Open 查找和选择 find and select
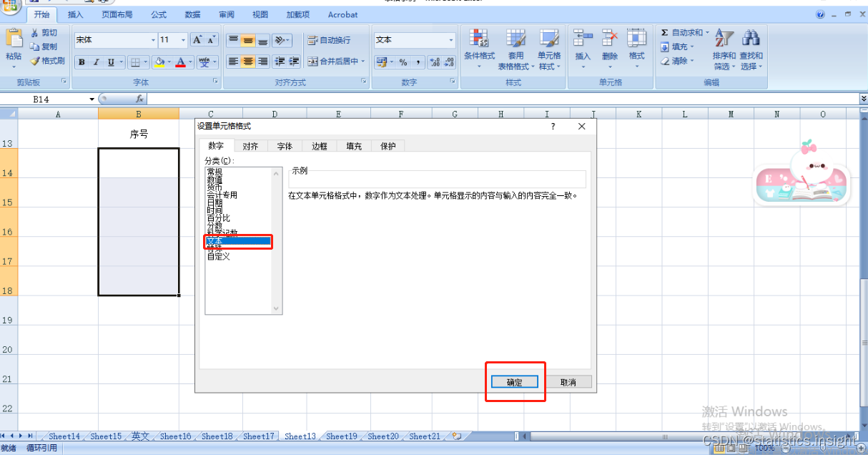 pos(751,49)
